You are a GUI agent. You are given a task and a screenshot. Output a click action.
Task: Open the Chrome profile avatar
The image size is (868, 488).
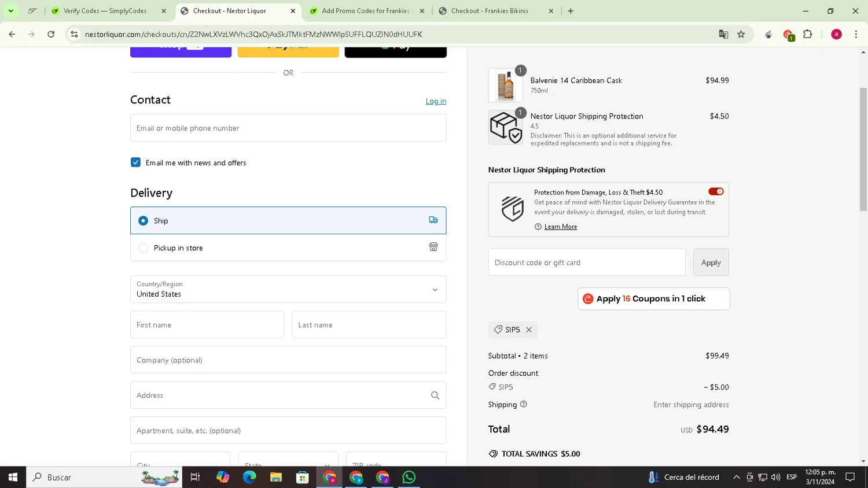836,34
